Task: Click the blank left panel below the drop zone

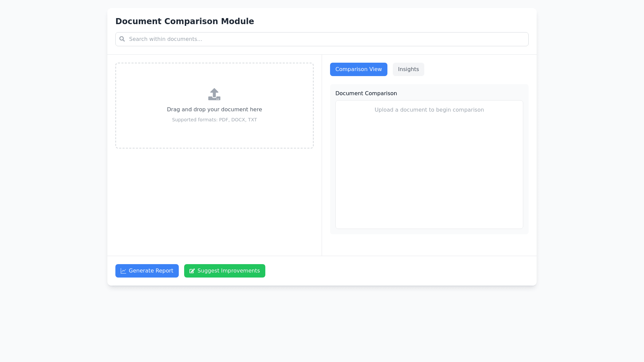Action: (x=214, y=201)
